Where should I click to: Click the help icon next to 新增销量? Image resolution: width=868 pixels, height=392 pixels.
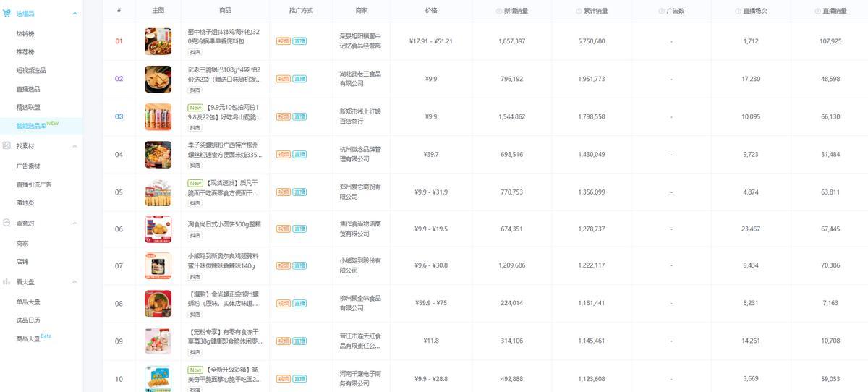(499, 11)
